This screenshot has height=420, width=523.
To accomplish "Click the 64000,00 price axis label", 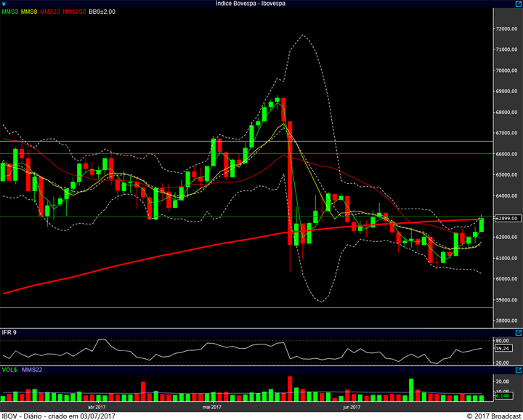I will click(x=507, y=195).
